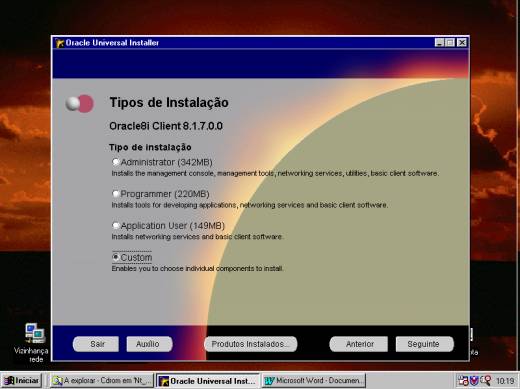This screenshot has width=520, height=389.
Task: Click the Windows logo on the Iniciar button
Action: click(x=9, y=381)
